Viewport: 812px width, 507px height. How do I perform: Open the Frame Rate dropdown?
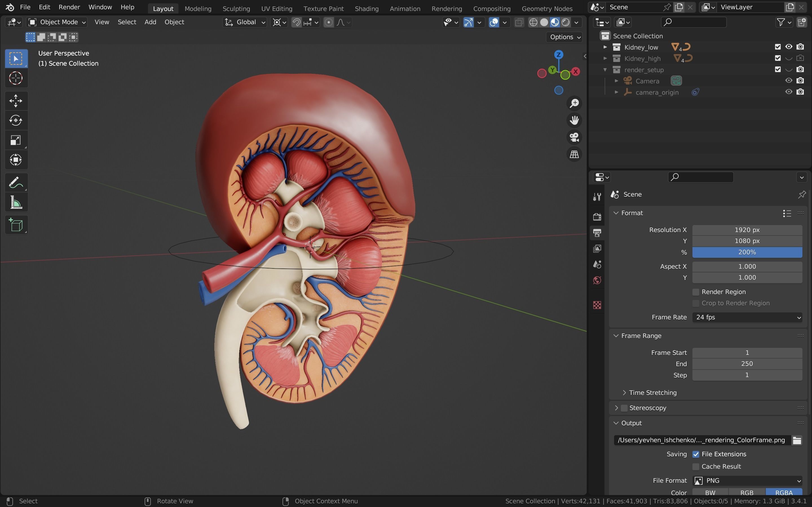click(x=747, y=317)
